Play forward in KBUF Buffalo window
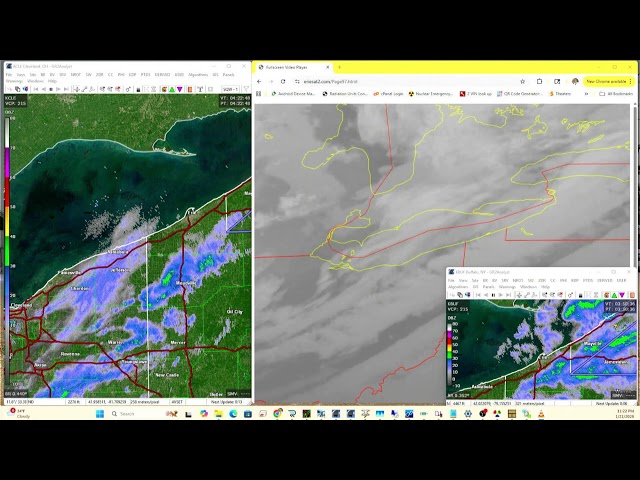Image resolution: width=640 pixels, height=480 pixels. pyautogui.click(x=501, y=295)
